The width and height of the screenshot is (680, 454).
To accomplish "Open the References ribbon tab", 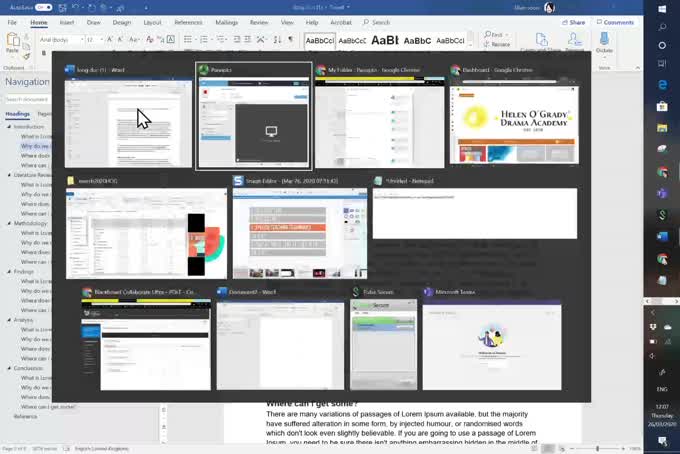I will pyautogui.click(x=188, y=22).
